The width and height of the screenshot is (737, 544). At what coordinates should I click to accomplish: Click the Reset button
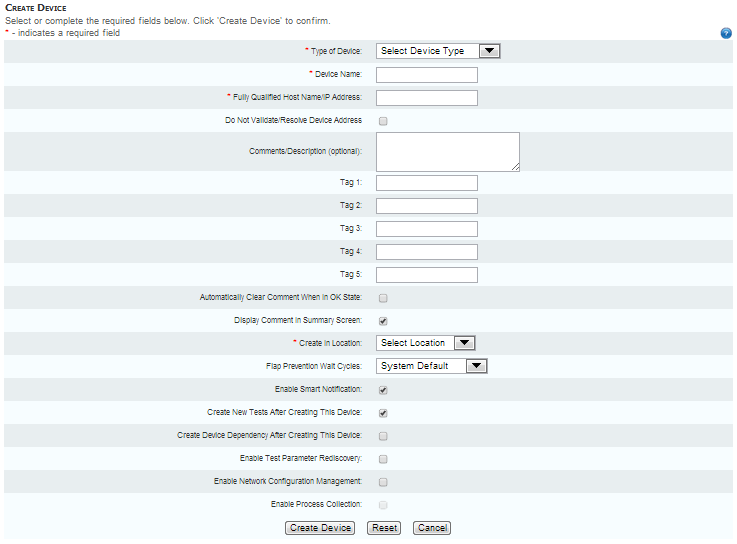(x=384, y=528)
